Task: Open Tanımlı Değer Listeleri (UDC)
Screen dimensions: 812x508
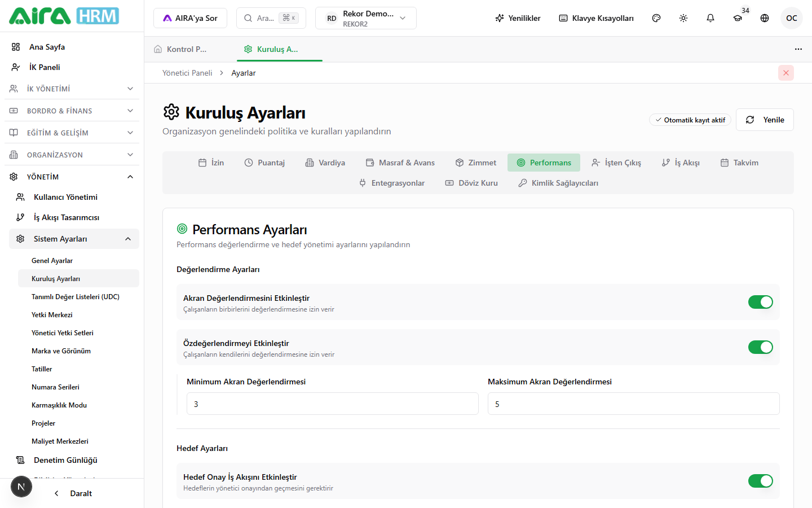Action: pos(78,297)
